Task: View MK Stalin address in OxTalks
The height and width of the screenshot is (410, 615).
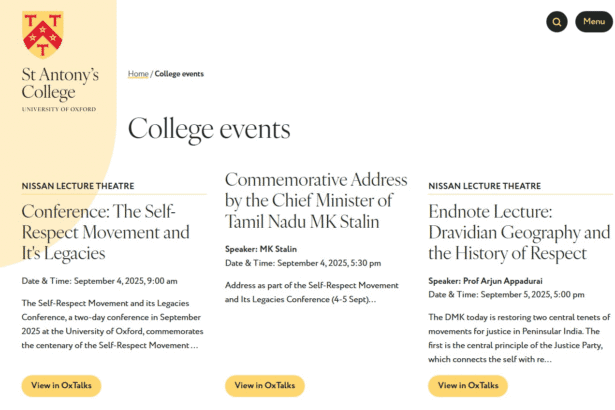Action: click(x=265, y=386)
